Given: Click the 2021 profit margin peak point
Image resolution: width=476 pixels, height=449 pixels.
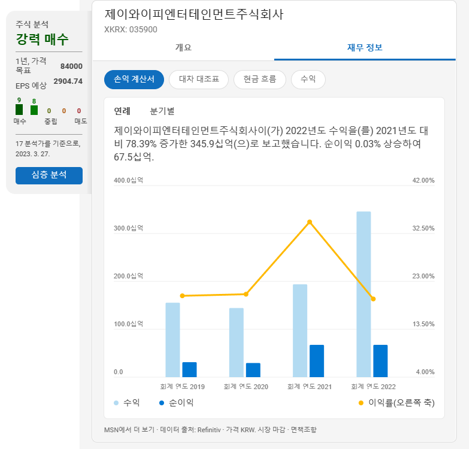Looking at the screenshot, I should tap(310, 222).
